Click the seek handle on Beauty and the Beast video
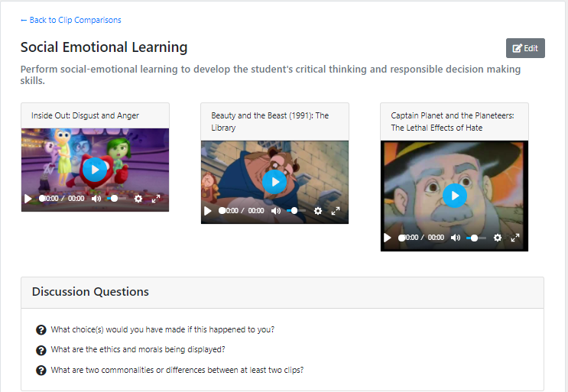Viewport: 568px width, 392px height. click(222, 211)
